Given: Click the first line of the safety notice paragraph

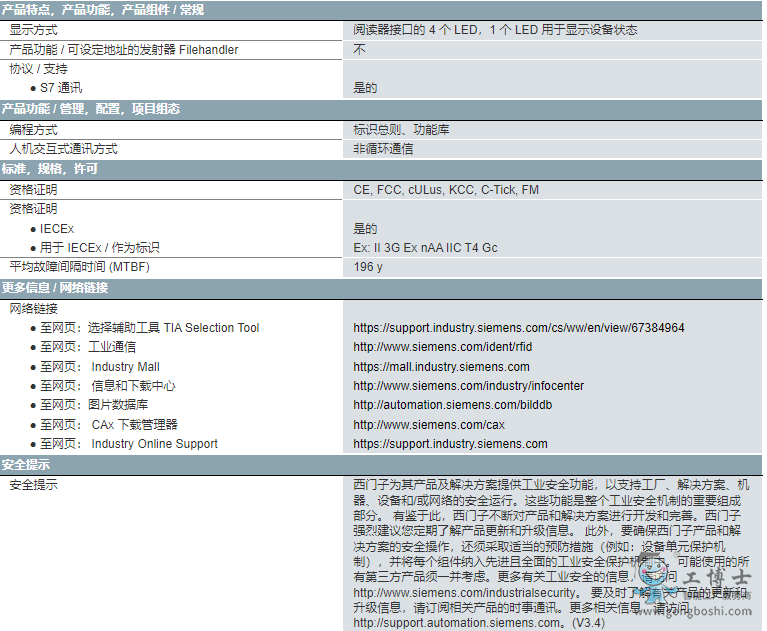Looking at the screenshot, I should 551,485.
